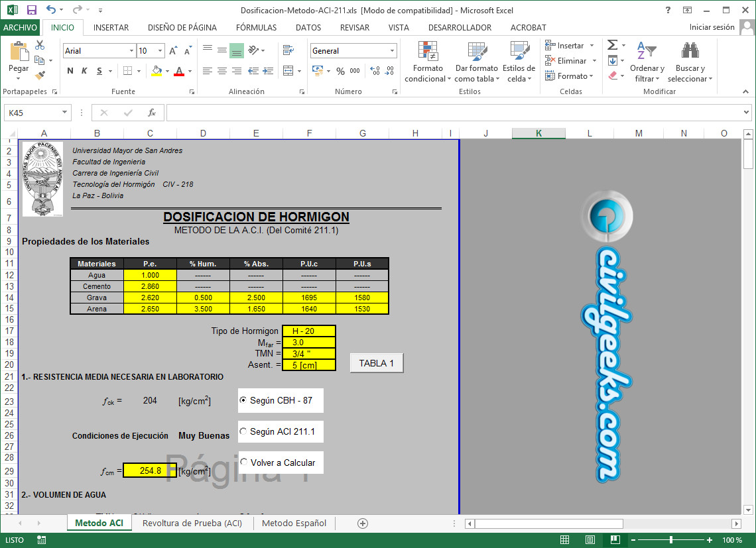Screen dimensions: 756x548
Task: Choose the Volver a Calcular radio option
Action: tap(244, 462)
